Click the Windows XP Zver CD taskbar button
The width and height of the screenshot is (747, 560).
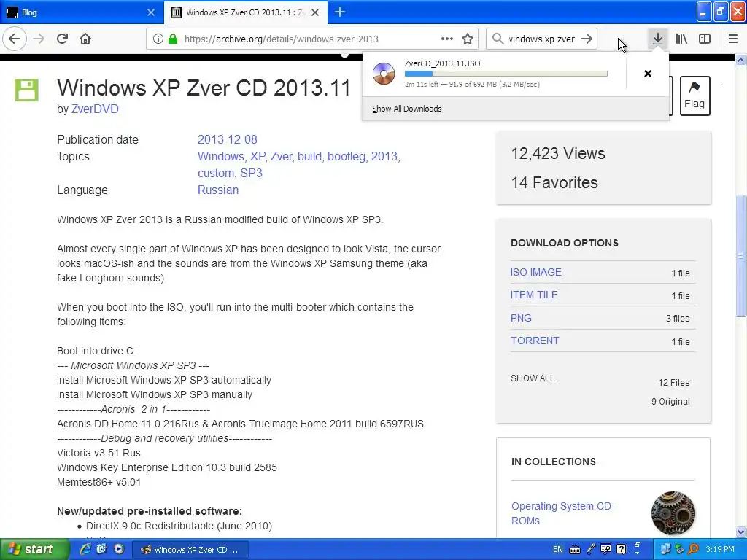(189, 550)
